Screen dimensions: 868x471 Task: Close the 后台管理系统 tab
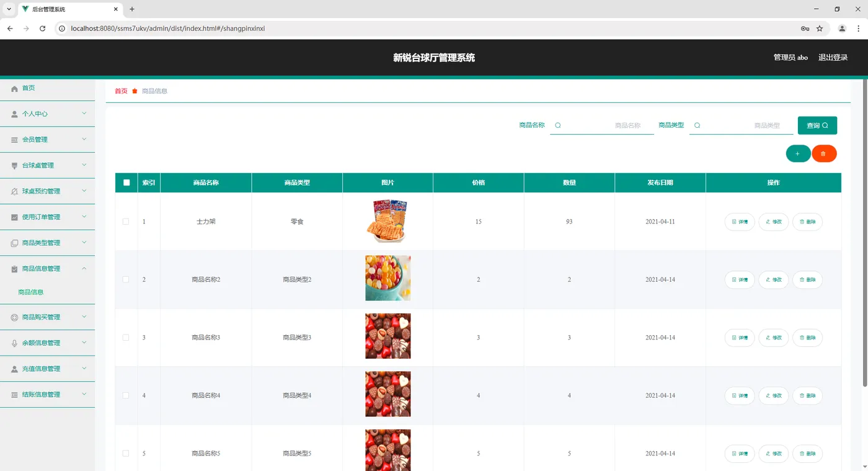tap(116, 9)
